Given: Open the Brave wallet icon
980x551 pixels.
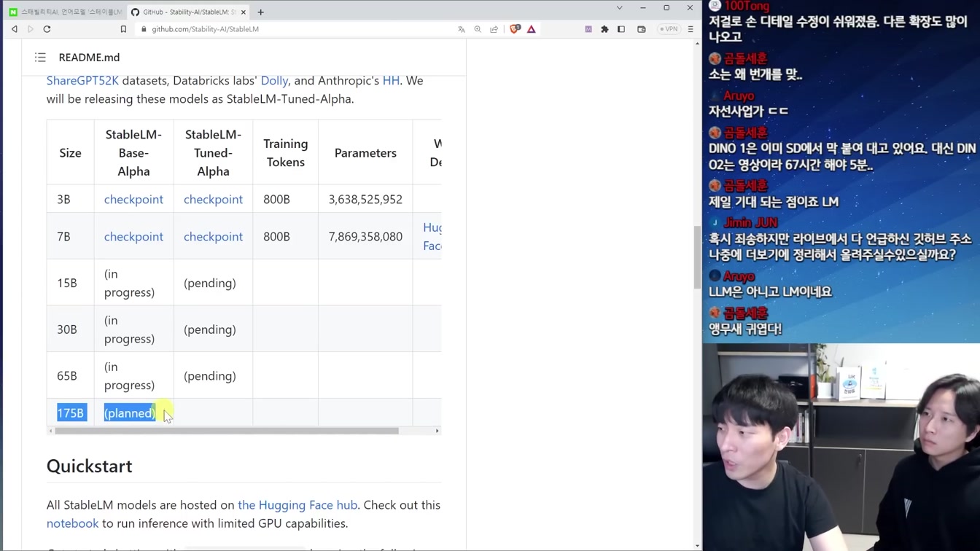Looking at the screenshot, I should [x=642, y=29].
